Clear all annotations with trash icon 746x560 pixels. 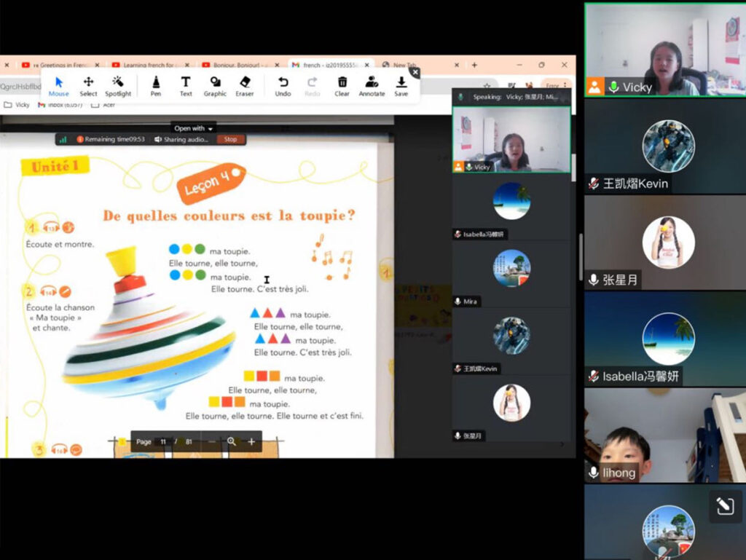click(x=342, y=87)
